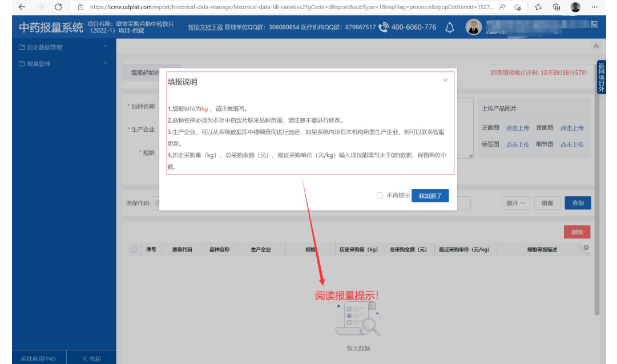Click the user avatar in header
The width and height of the screenshot is (617, 364).
click(473, 27)
